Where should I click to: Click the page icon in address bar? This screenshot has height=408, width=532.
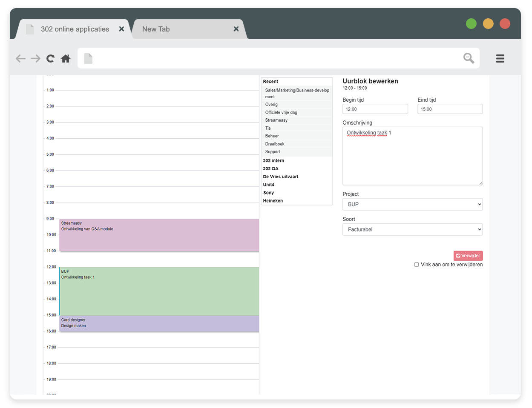pyautogui.click(x=88, y=58)
